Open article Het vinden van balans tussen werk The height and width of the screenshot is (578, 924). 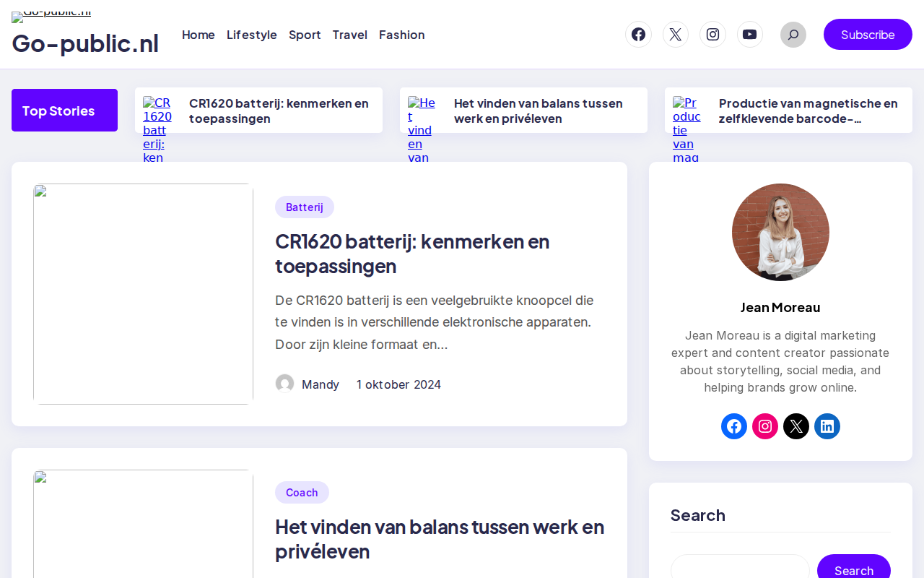(x=440, y=539)
